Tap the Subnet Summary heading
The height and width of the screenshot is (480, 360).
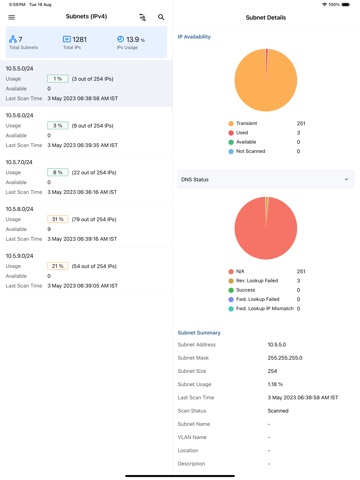pyautogui.click(x=199, y=333)
